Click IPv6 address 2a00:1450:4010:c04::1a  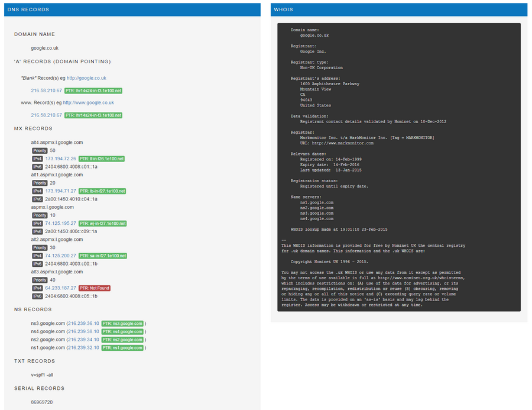pyautogui.click(x=72, y=199)
